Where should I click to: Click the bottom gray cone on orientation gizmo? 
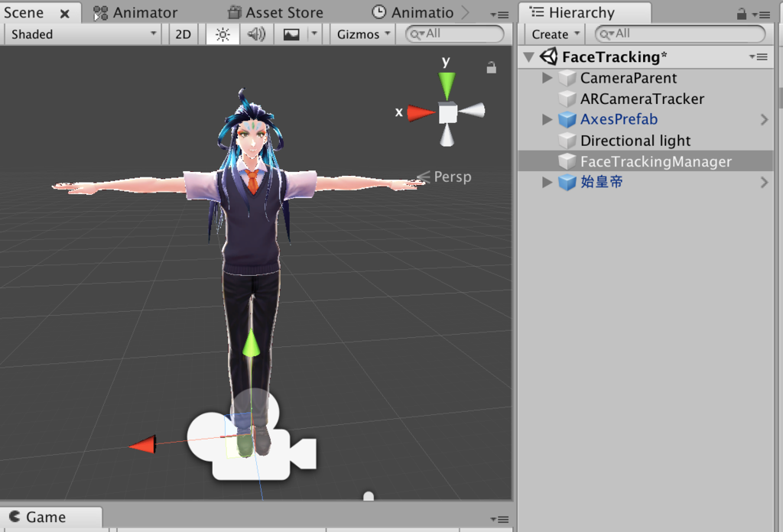(447, 135)
